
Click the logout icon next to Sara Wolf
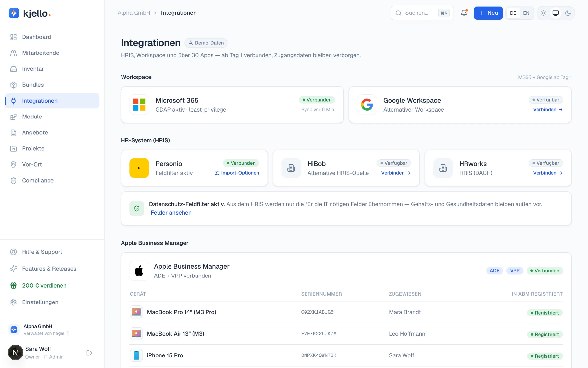[89, 353]
